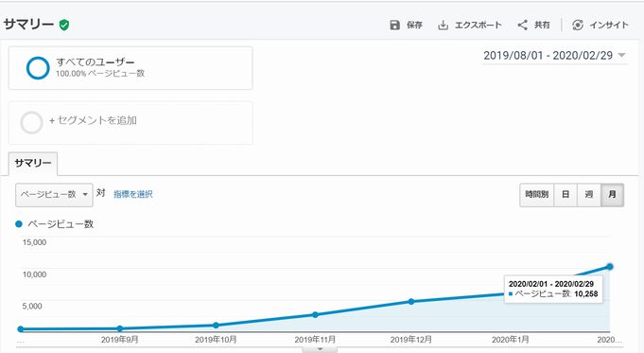644x353 pixels.
Task: Click the 5,000 y-axis label
Action: click(x=32, y=306)
